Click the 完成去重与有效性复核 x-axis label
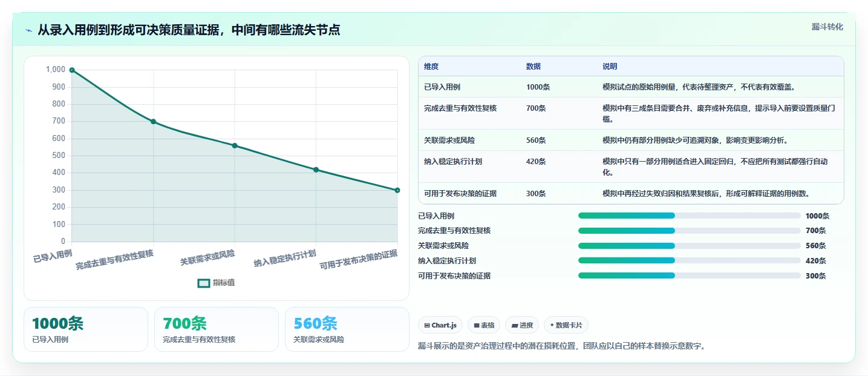868x376 pixels. tap(115, 259)
